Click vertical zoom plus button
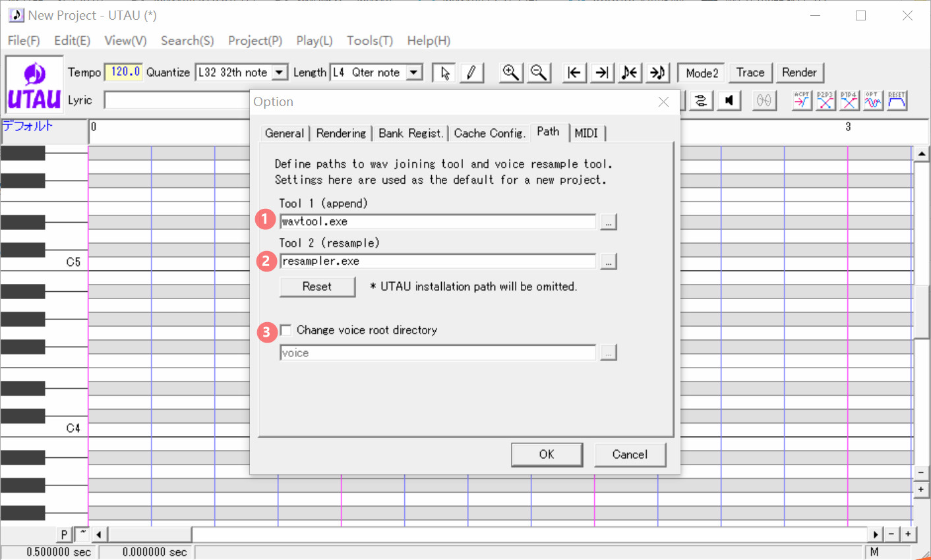Image resolution: width=931 pixels, height=560 pixels. (922, 490)
